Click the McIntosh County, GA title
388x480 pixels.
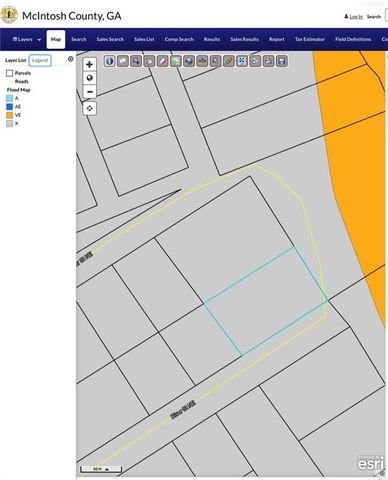pos(72,16)
